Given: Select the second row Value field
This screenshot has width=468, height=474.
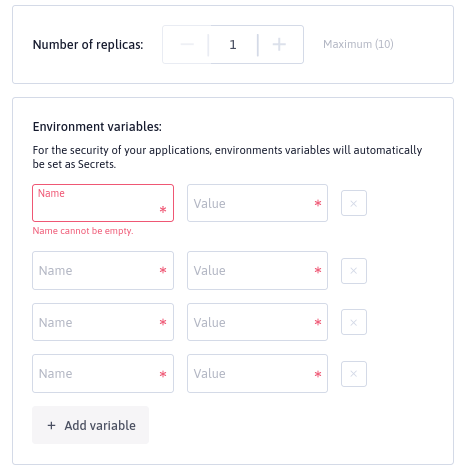Looking at the screenshot, I should (257, 270).
